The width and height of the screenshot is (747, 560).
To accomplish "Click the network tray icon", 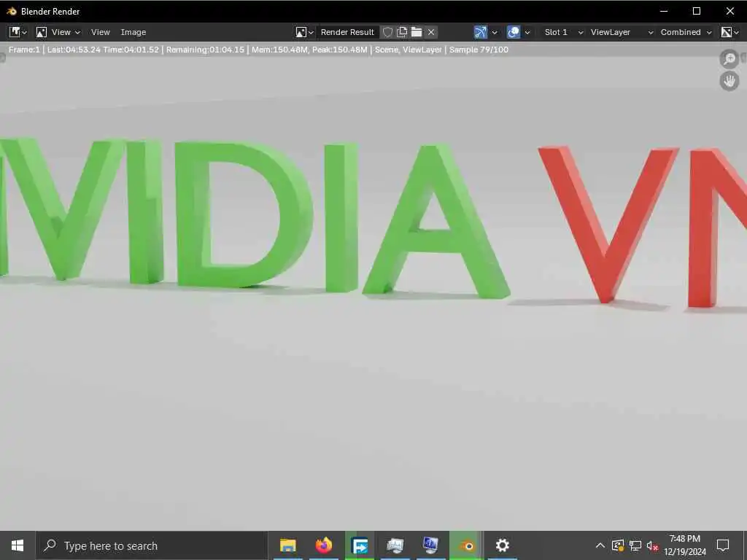I will click(635, 545).
